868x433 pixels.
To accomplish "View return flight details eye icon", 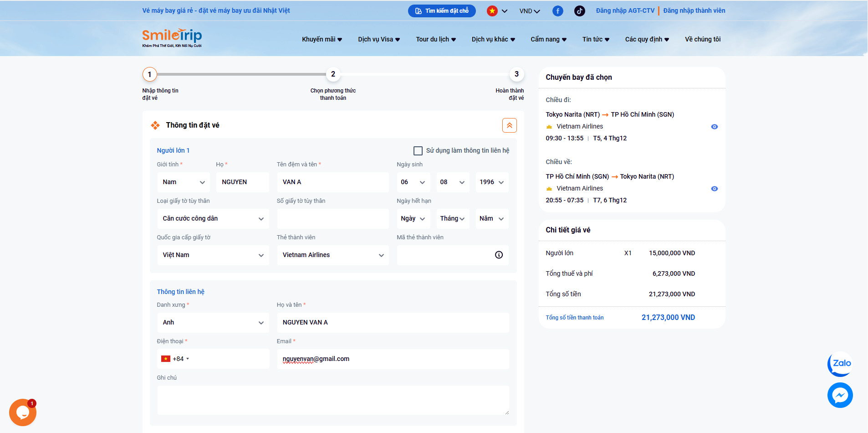I will 714,189.
